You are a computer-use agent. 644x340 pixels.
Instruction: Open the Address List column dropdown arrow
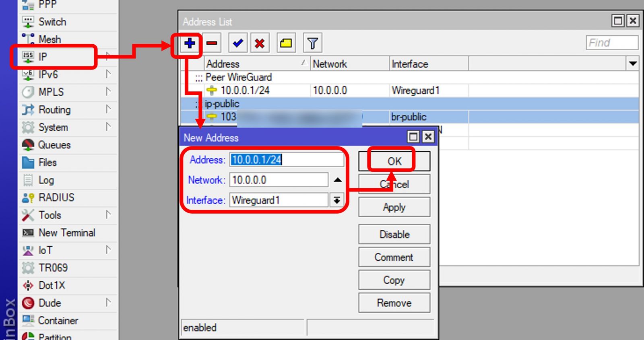(x=633, y=64)
